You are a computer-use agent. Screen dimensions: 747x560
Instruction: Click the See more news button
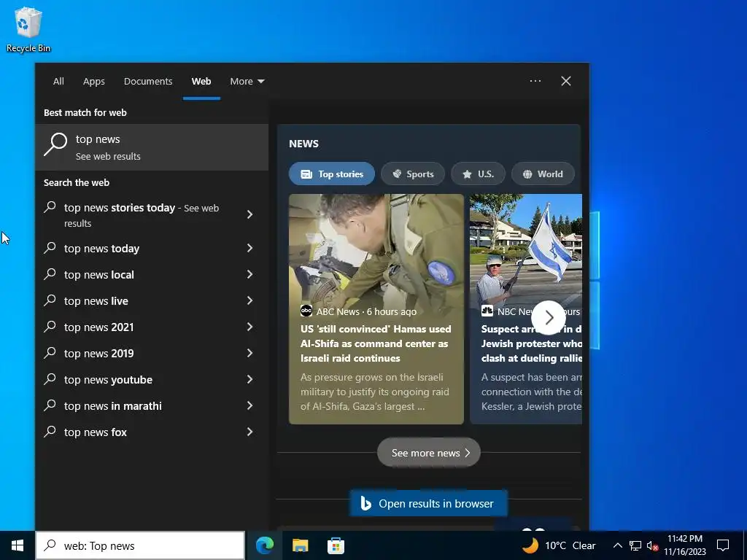pyautogui.click(x=429, y=453)
